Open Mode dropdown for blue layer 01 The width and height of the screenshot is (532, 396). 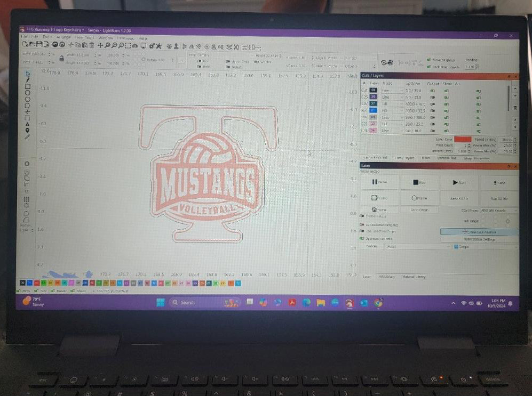click(x=392, y=110)
